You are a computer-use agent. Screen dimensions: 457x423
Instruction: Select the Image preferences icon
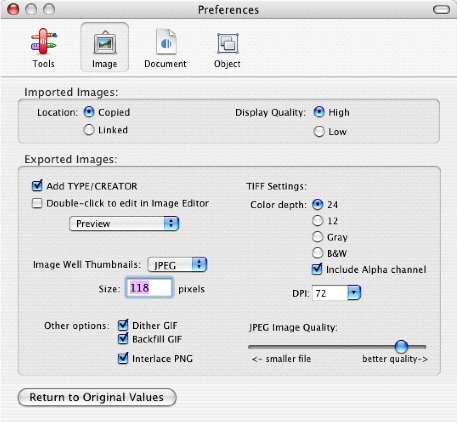coord(105,47)
